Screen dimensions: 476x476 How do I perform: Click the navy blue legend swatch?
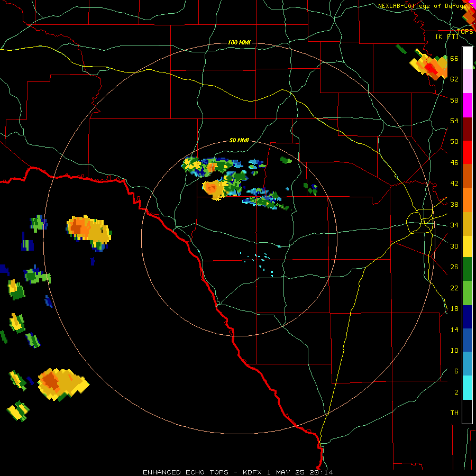[x=467, y=317]
